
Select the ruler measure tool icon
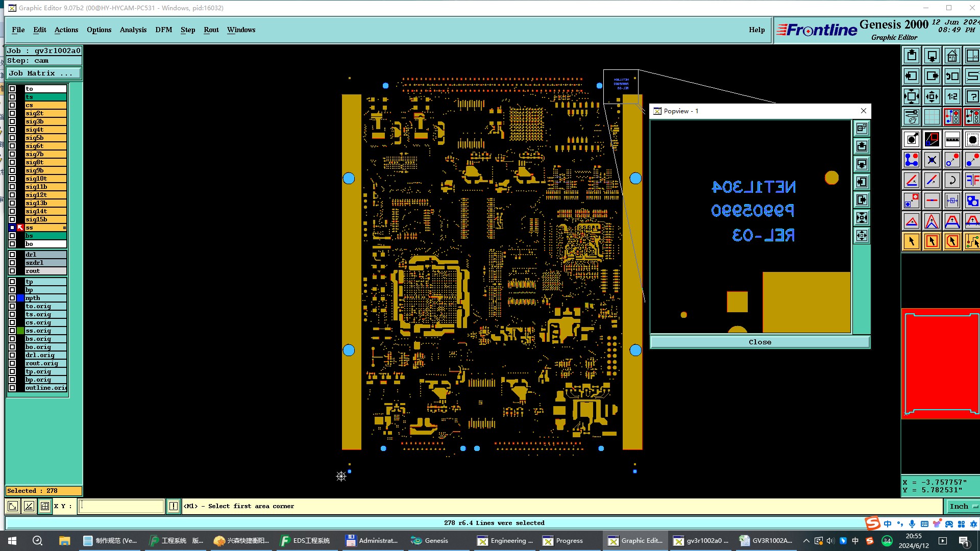(x=952, y=139)
